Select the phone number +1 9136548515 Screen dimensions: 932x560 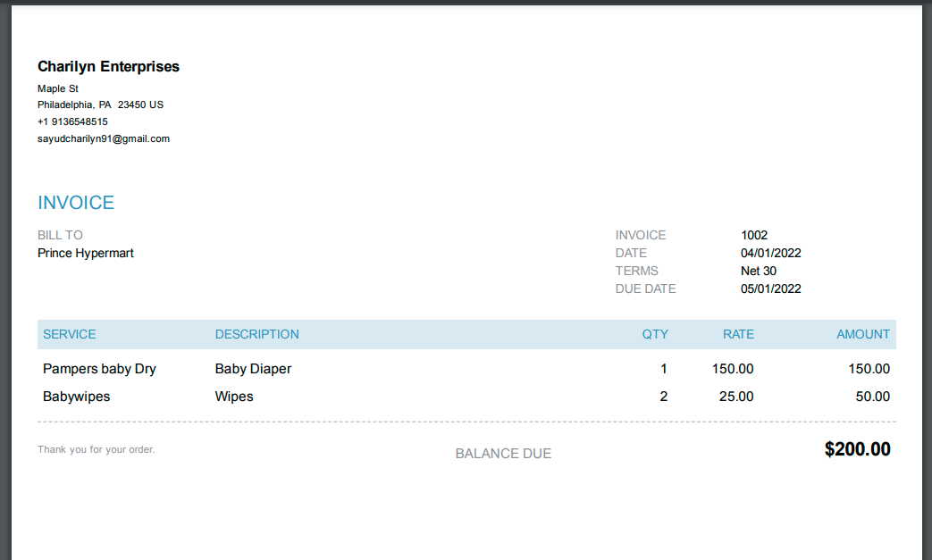72,121
